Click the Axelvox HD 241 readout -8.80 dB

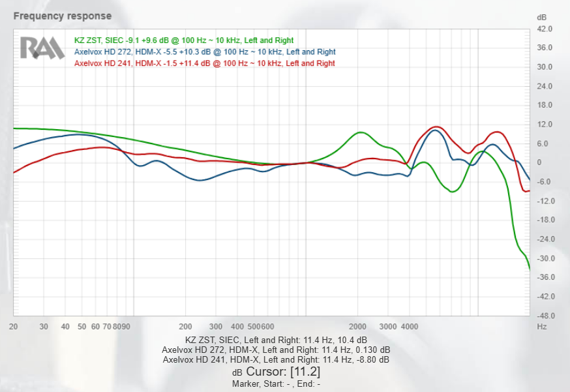276,359
